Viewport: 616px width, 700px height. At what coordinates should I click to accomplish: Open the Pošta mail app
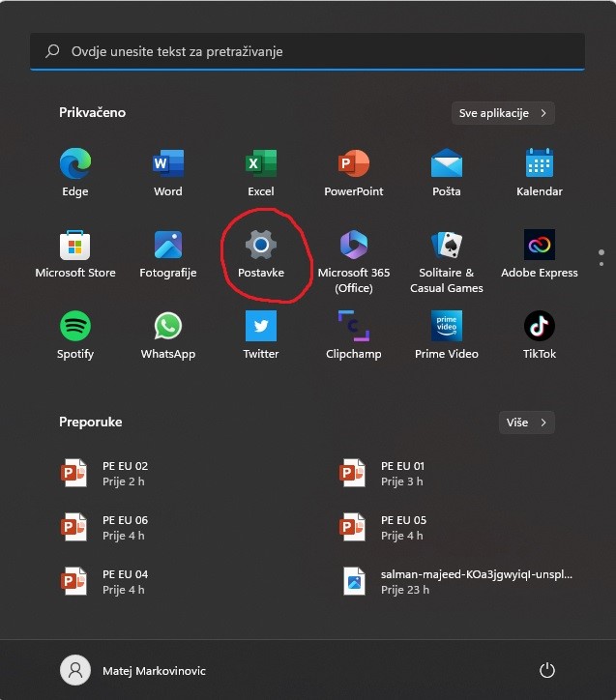(x=447, y=172)
